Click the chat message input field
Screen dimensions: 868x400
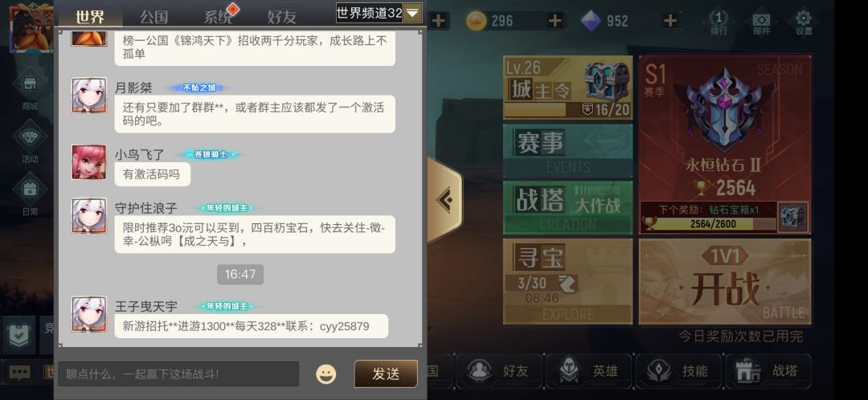(178, 374)
